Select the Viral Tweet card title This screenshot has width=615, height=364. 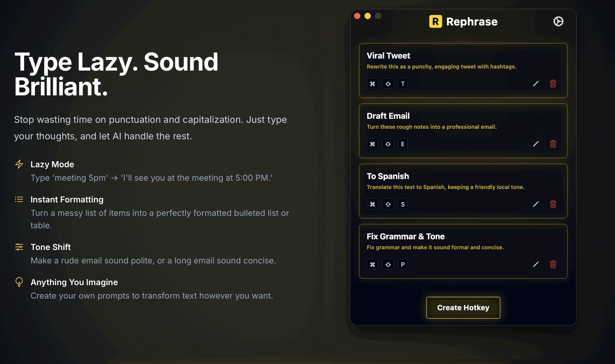tap(388, 56)
